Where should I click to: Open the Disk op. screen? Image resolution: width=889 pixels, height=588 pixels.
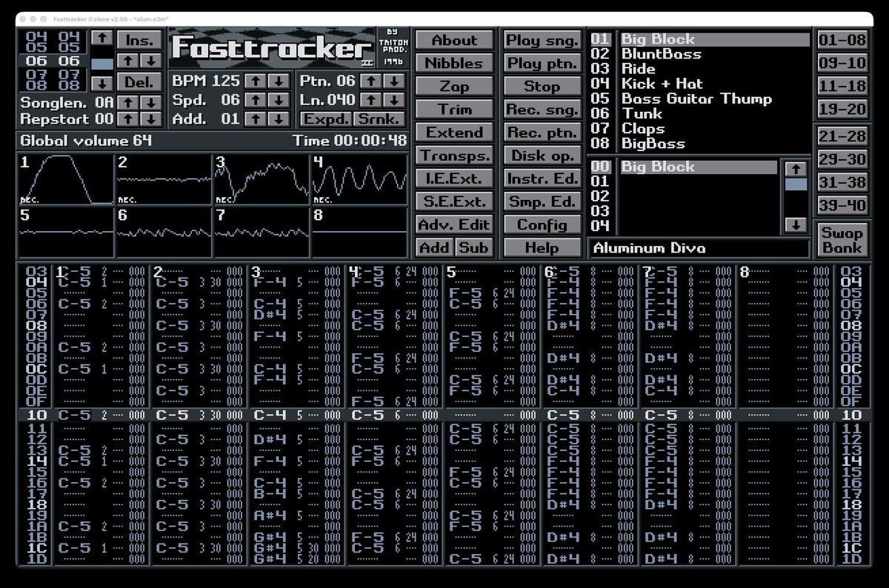[542, 155]
